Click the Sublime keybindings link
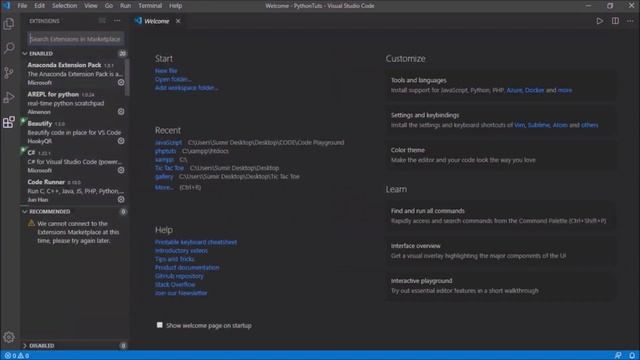The image size is (640, 360). 539,125
